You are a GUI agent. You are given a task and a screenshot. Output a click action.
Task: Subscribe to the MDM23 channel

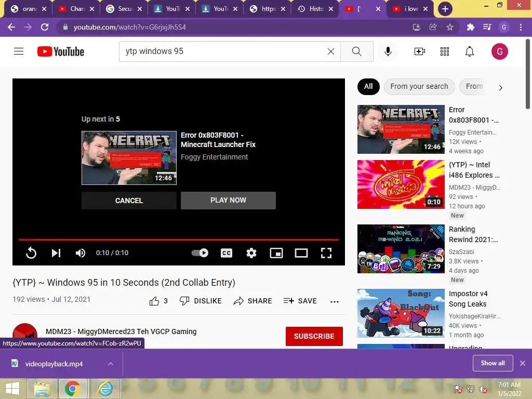(314, 336)
